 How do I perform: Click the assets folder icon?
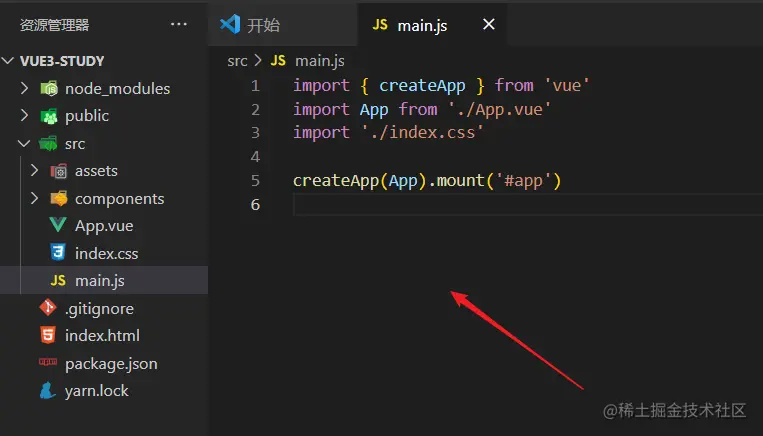(x=59, y=171)
